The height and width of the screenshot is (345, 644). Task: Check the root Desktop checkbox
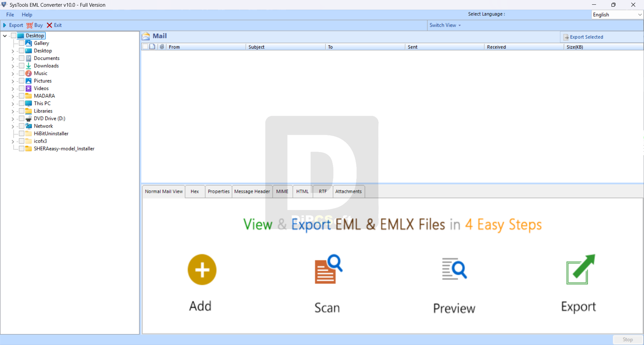tap(14, 36)
